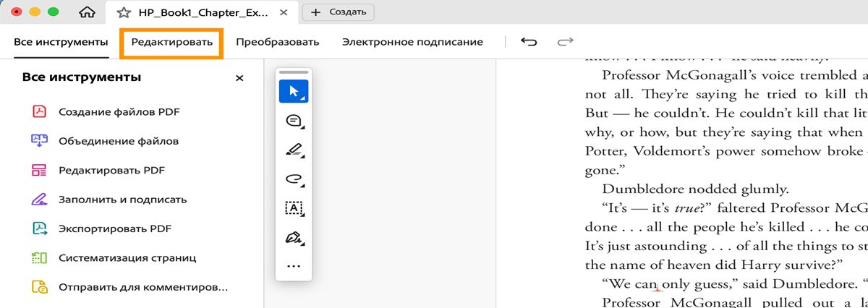
Task: Open the Электронное подписание menu
Action: click(412, 42)
